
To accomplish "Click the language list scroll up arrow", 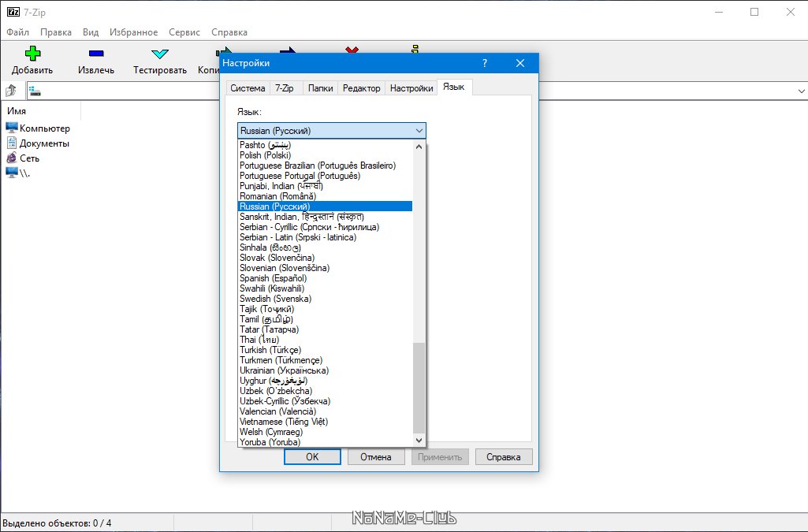I will (419, 147).
